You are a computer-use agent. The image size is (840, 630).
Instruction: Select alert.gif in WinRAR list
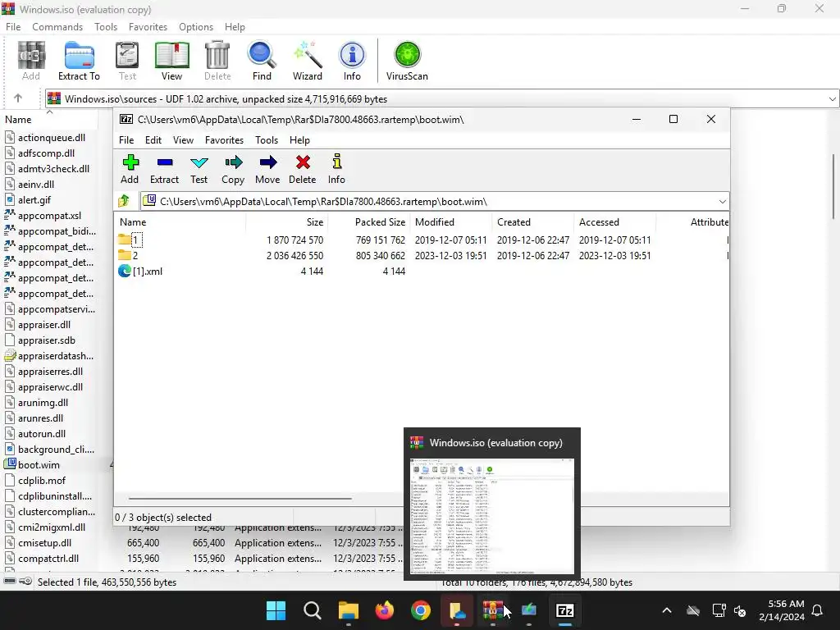(28, 200)
